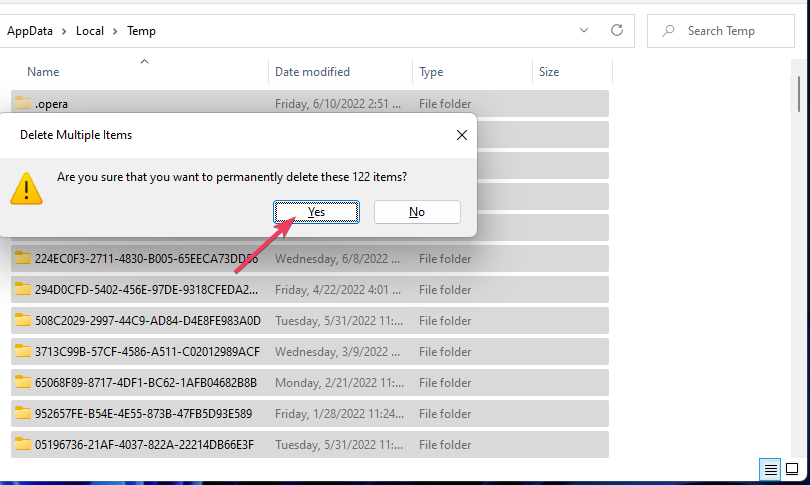The height and width of the screenshot is (485, 810).
Task: Click the vertical scrollbar thumb
Action: pyautogui.click(x=799, y=93)
